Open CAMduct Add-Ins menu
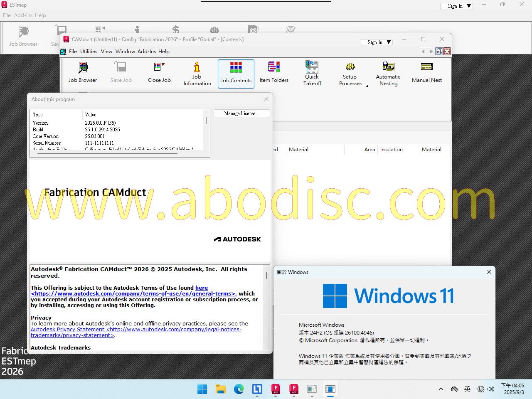The image size is (532, 399). coord(147,52)
